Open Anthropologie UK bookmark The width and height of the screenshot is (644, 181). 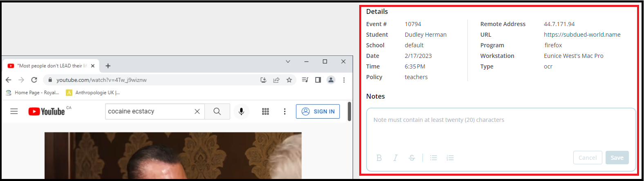coord(93,93)
